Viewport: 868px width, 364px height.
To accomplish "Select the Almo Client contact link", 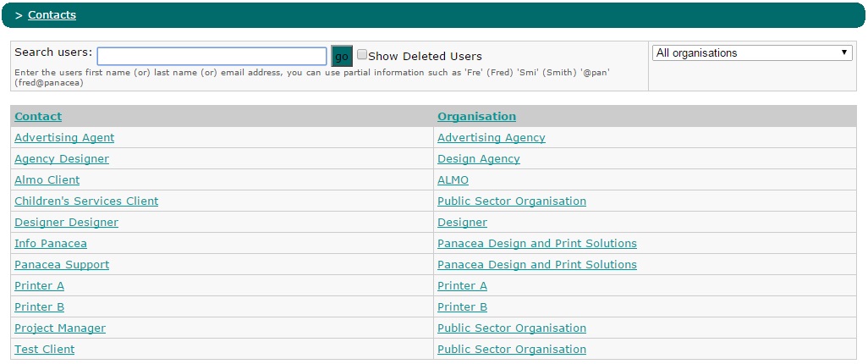I will click(x=47, y=180).
